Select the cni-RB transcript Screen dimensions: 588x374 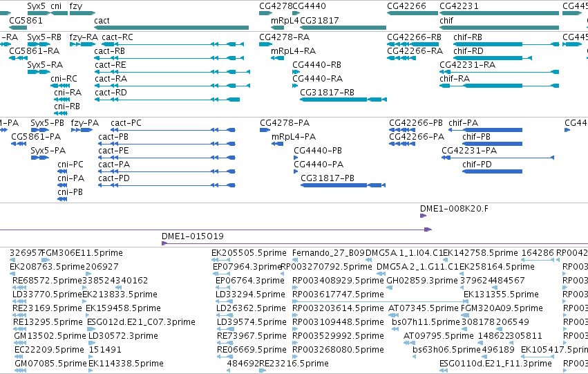(x=67, y=106)
